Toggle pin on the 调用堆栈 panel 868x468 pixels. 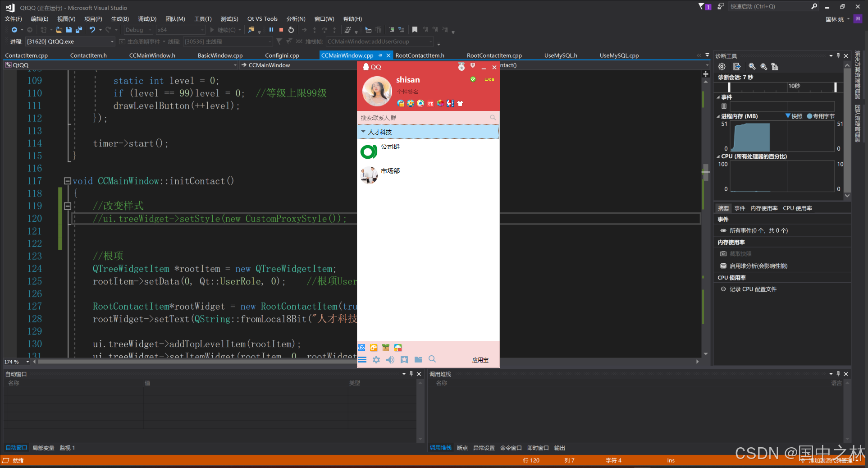pos(838,374)
